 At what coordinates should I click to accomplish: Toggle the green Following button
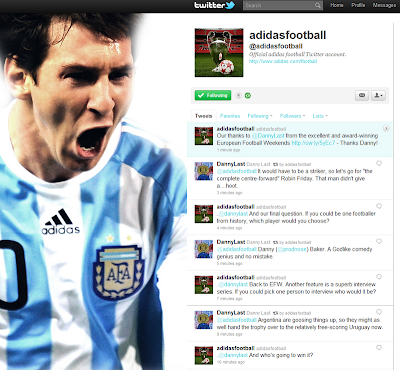[x=213, y=95]
